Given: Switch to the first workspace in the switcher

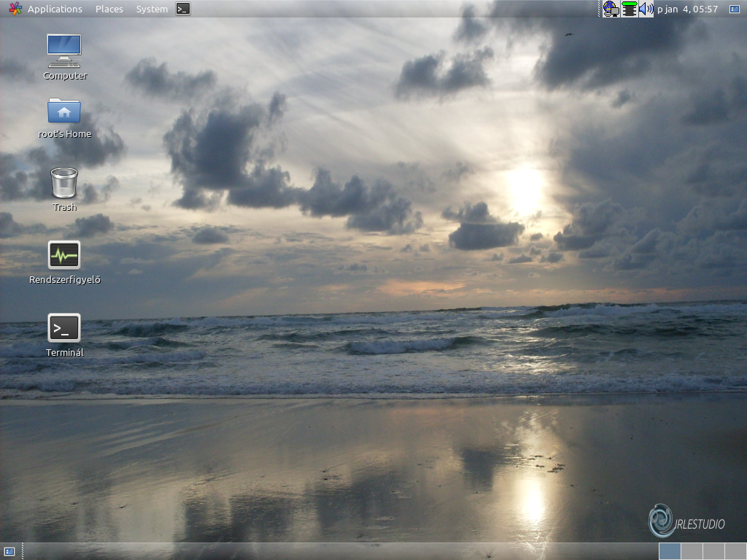Looking at the screenshot, I should pos(670,552).
